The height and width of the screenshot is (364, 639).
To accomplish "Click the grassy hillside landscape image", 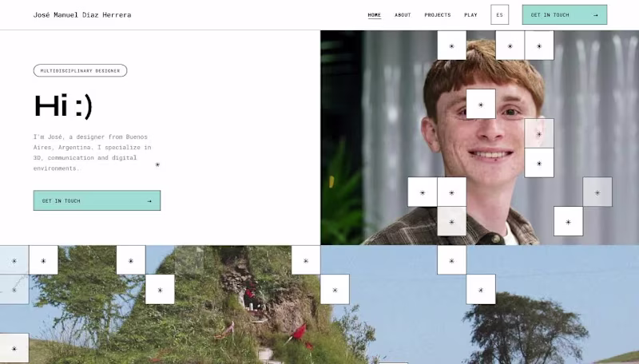I will (319, 305).
